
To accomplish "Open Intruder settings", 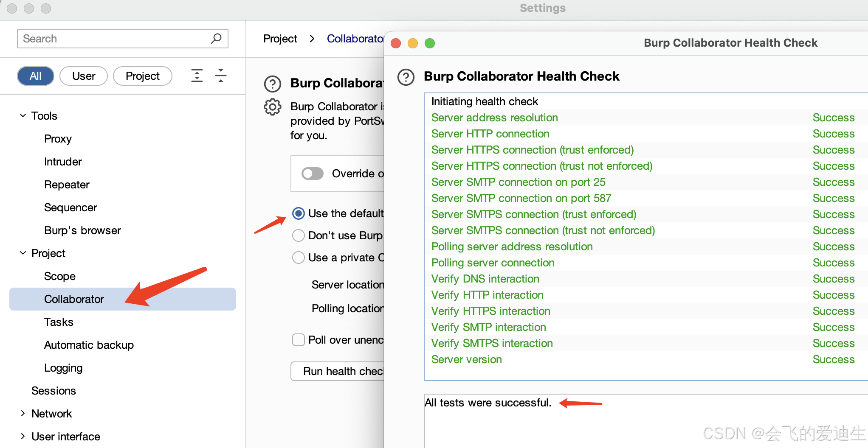I will click(x=63, y=162).
